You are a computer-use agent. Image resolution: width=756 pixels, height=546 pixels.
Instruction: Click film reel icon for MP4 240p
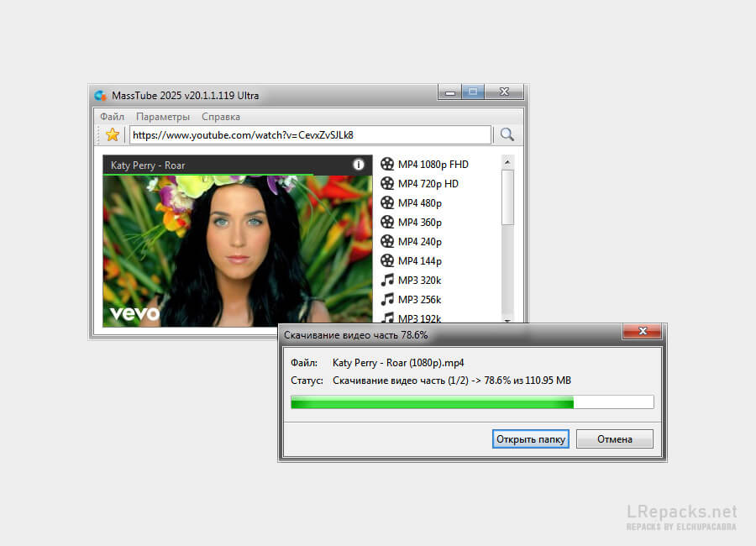pos(387,241)
